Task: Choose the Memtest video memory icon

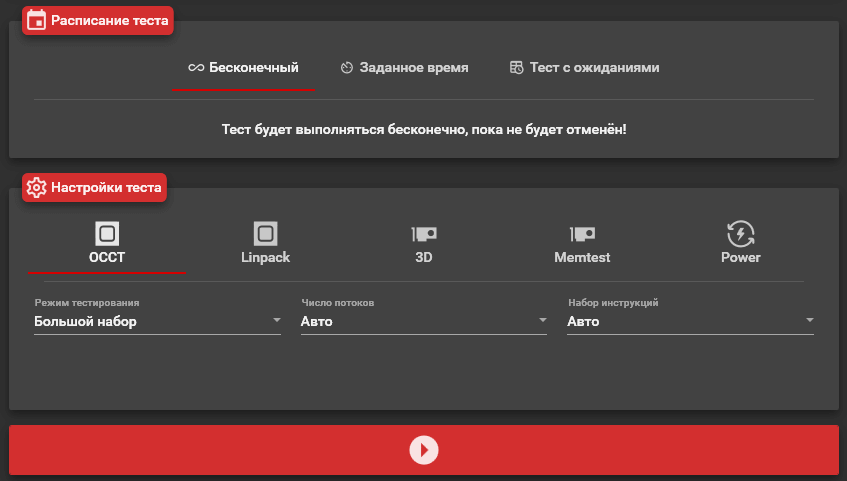Action: tap(582, 234)
